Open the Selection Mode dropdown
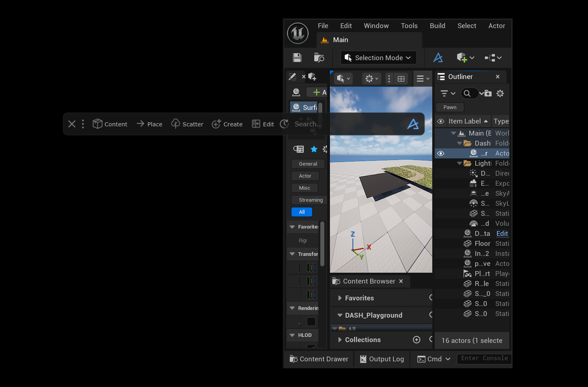The image size is (588, 387). click(x=378, y=58)
